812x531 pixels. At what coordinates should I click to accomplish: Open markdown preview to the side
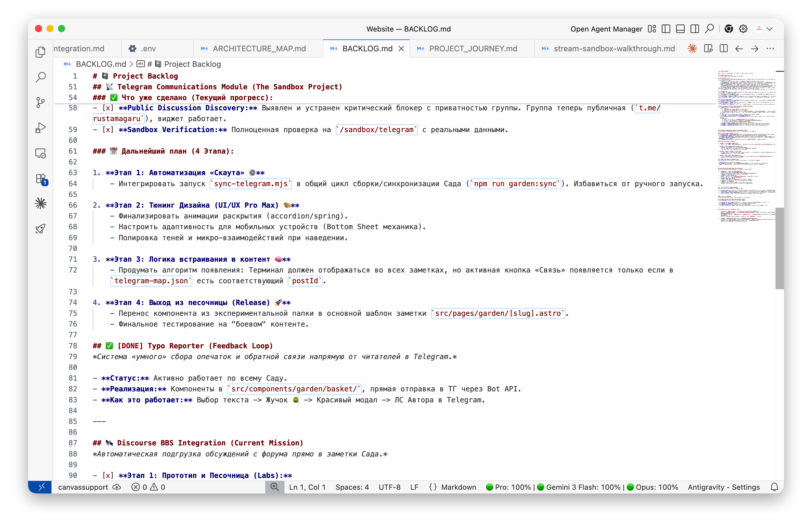[708, 49]
